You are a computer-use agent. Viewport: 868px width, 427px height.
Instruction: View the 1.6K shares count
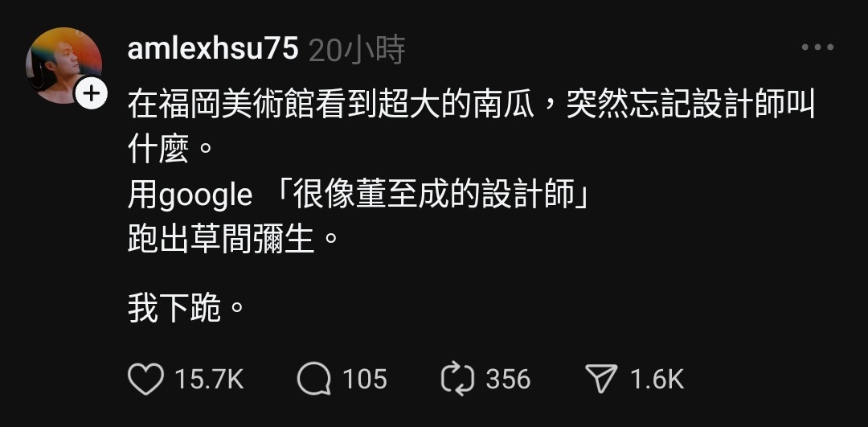[657, 380]
